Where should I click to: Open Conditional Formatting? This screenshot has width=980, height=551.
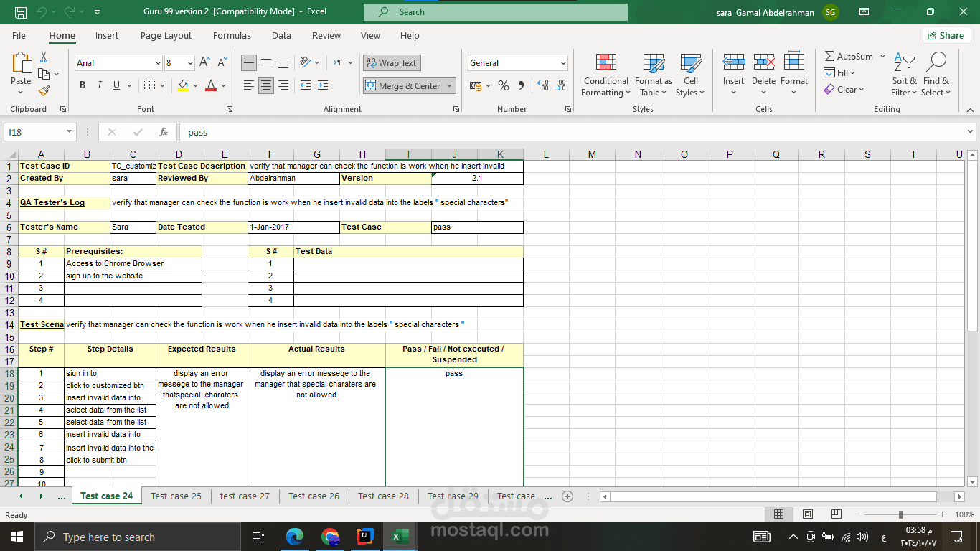[606, 75]
